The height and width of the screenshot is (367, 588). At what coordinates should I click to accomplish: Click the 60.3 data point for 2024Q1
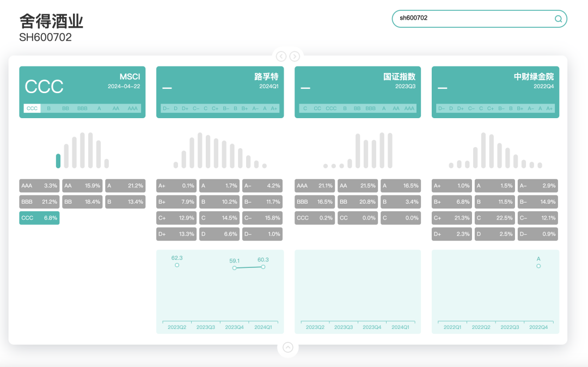263,267
